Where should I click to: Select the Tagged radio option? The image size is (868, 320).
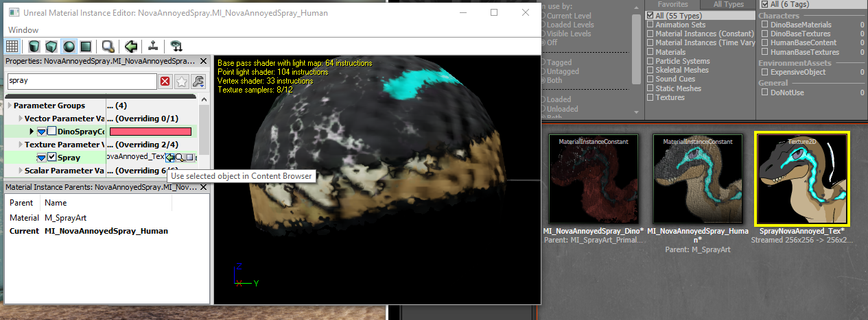tap(544, 62)
